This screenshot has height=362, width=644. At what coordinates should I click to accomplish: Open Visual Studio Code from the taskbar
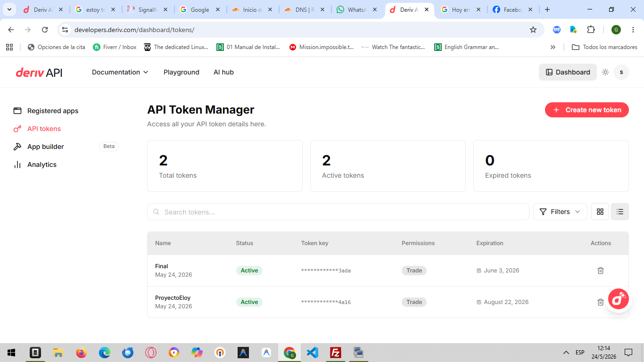click(313, 353)
